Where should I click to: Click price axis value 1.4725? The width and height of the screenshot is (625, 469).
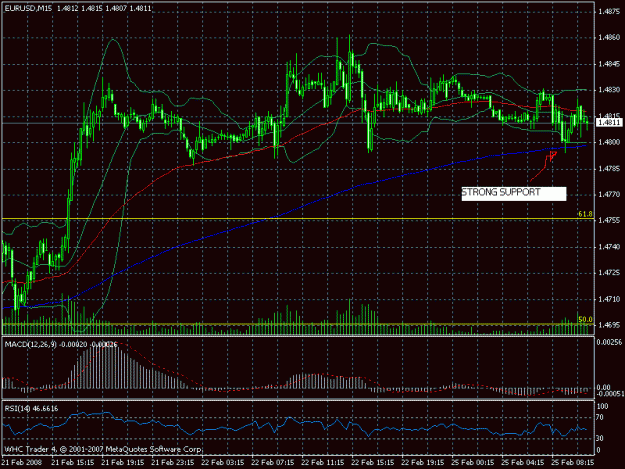pyautogui.click(x=609, y=273)
